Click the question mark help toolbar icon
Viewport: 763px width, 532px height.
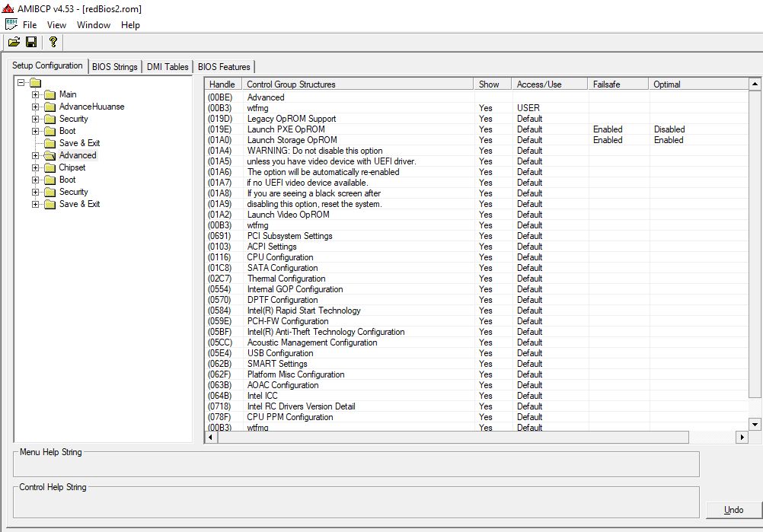53,43
